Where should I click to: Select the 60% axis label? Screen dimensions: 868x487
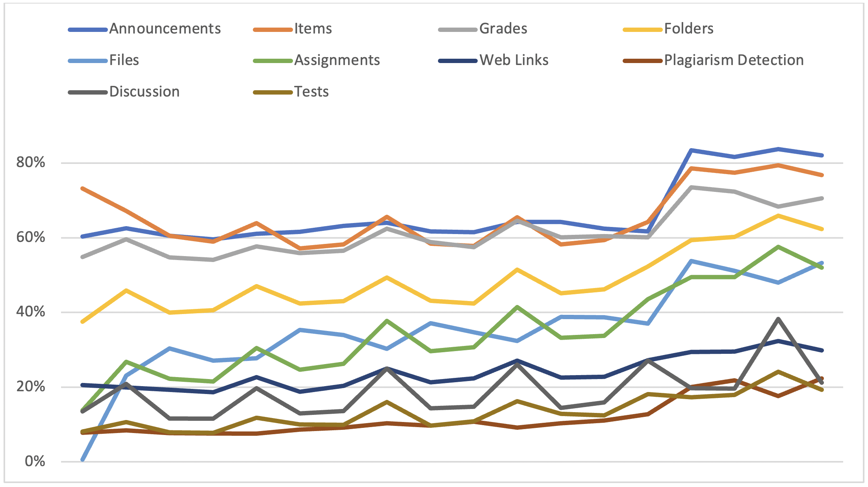point(31,237)
